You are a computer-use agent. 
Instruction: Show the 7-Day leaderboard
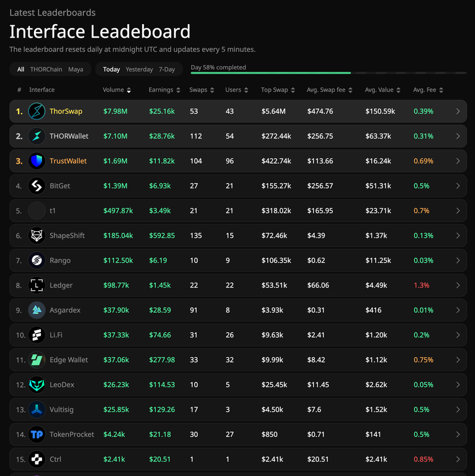click(x=167, y=69)
